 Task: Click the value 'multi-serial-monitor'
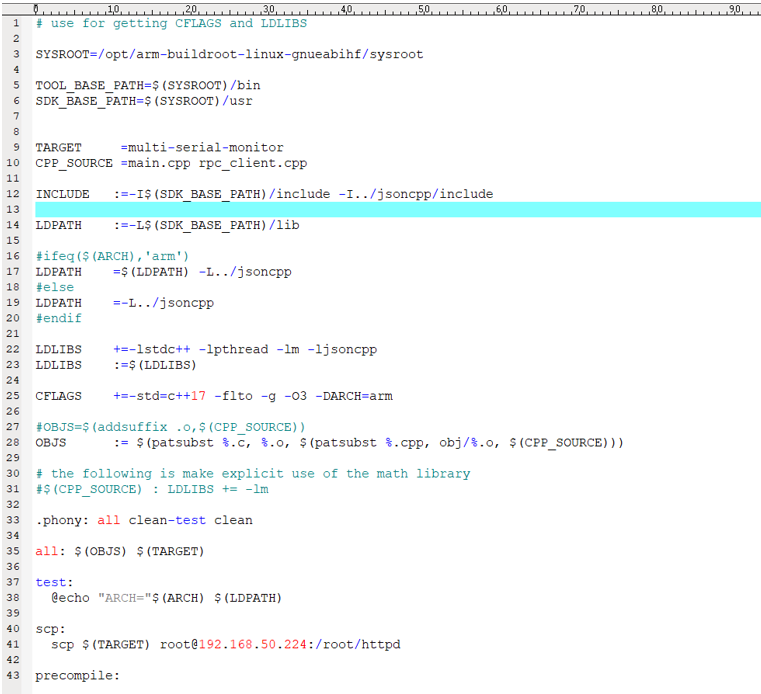click(x=206, y=148)
